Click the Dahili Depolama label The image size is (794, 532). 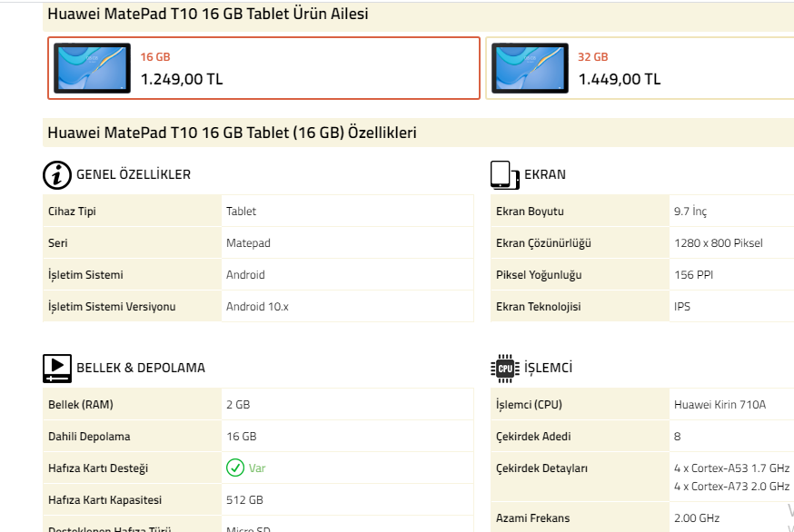tap(89, 437)
